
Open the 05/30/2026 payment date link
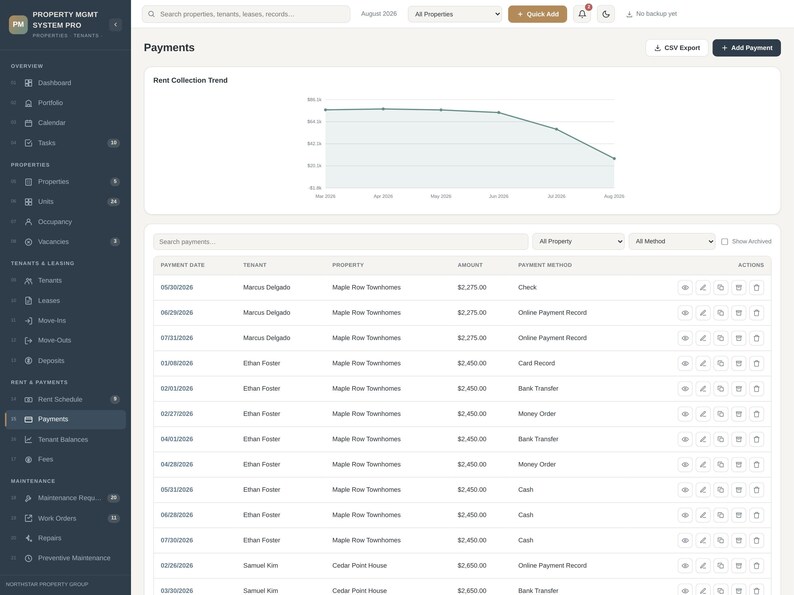point(177,288)
